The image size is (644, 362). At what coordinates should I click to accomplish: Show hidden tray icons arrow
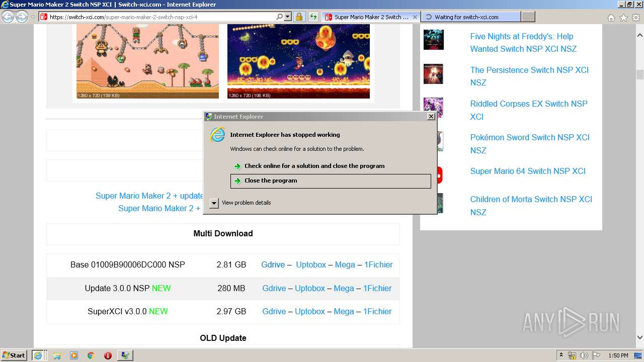(561, 355)
